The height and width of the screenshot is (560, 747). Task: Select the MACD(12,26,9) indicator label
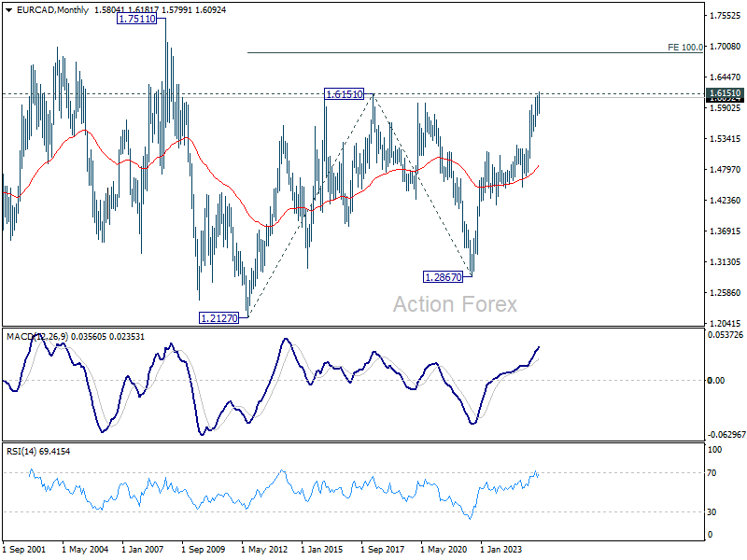point(37,337)
